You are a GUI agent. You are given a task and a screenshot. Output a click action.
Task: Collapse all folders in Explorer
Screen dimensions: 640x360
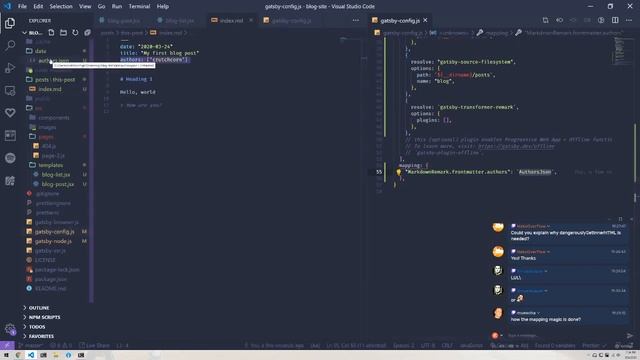pyautogui.click(x=87, y=32)
